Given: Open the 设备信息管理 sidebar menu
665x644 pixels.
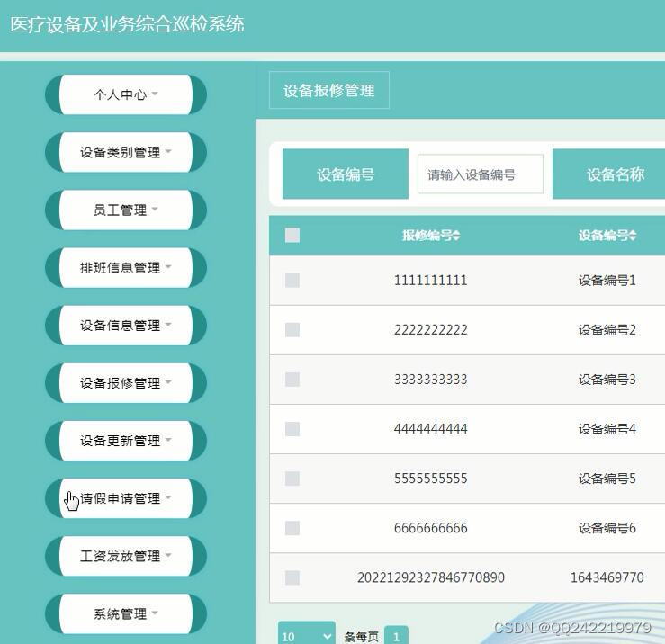Looking at the screenshot, I should pos(126,325).
